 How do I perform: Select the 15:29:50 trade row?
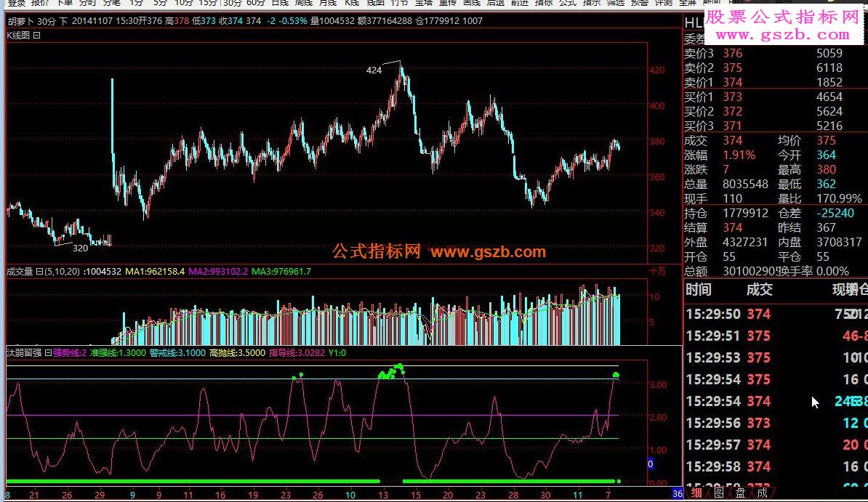(776, 315)
